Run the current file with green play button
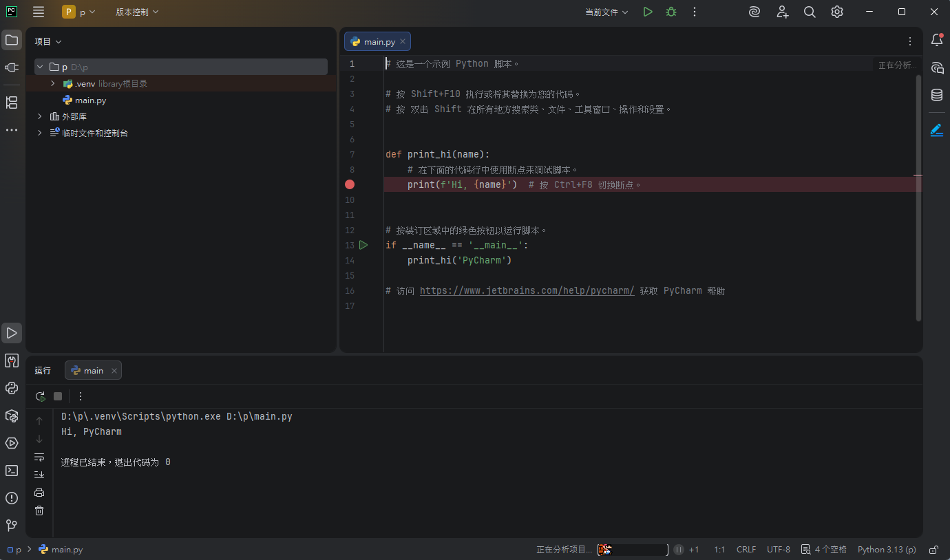 pos(648,12)
